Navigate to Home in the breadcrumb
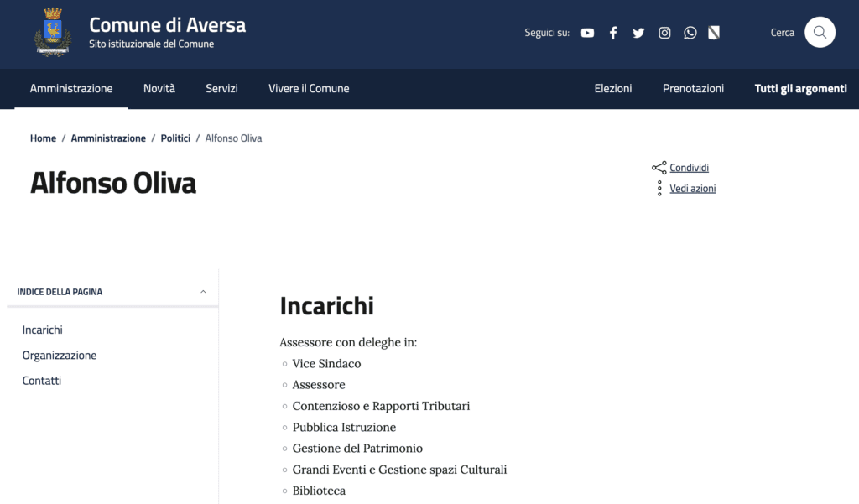This screenshot has height=504, width=859. 43,138
